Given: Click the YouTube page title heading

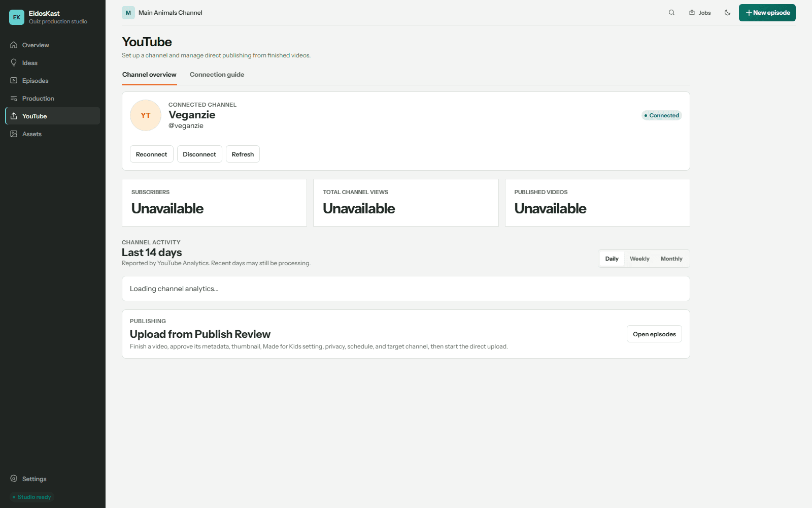Looking at the screenshot, I should click(x=147, y=42).
